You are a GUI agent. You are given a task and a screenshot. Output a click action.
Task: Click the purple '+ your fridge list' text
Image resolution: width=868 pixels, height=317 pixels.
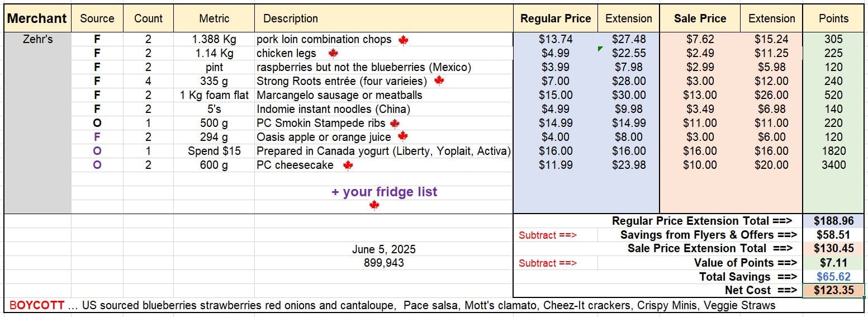384,192
